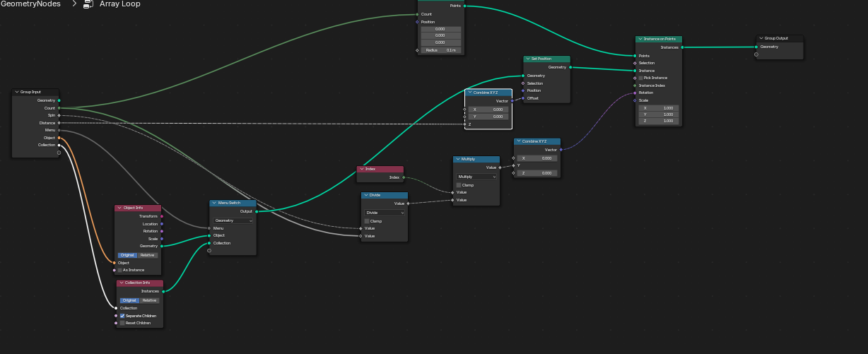The image size is (868, 354).
Task: Click the Scale X field on Instance on Points
Action: tap(659, 108)
